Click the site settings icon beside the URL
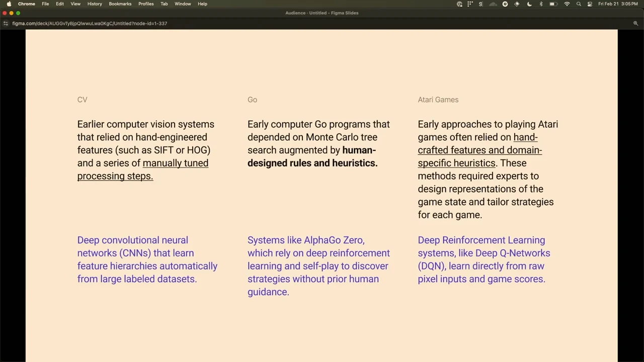This screenshot has width=644, height=362. click(x=6, y=23)
